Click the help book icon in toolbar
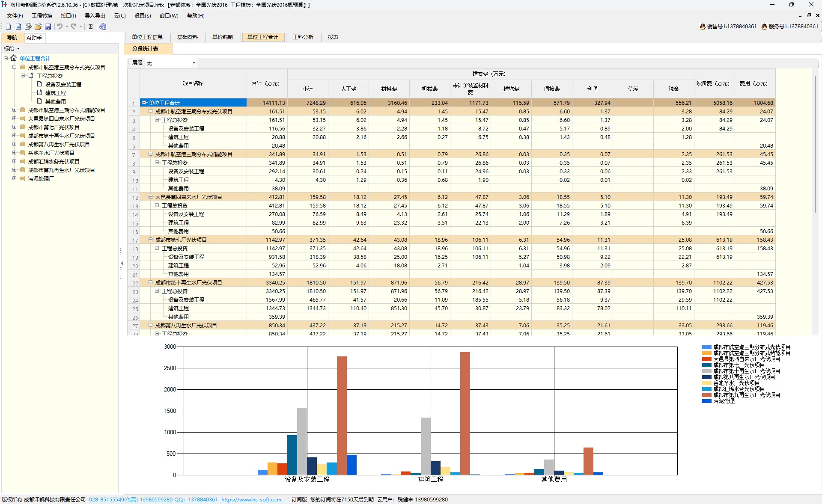Screen dimensions: 822x504 (x=103, y=27)
